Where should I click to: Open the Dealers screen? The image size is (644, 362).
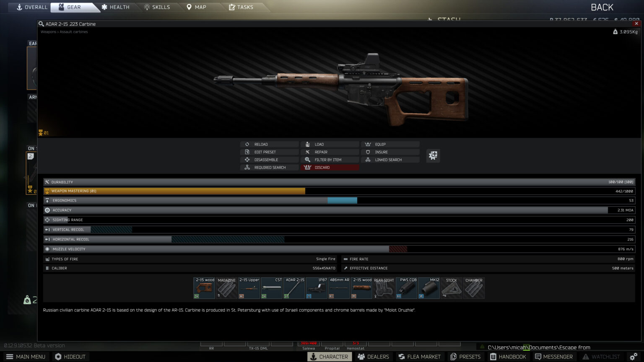point(374,357)
